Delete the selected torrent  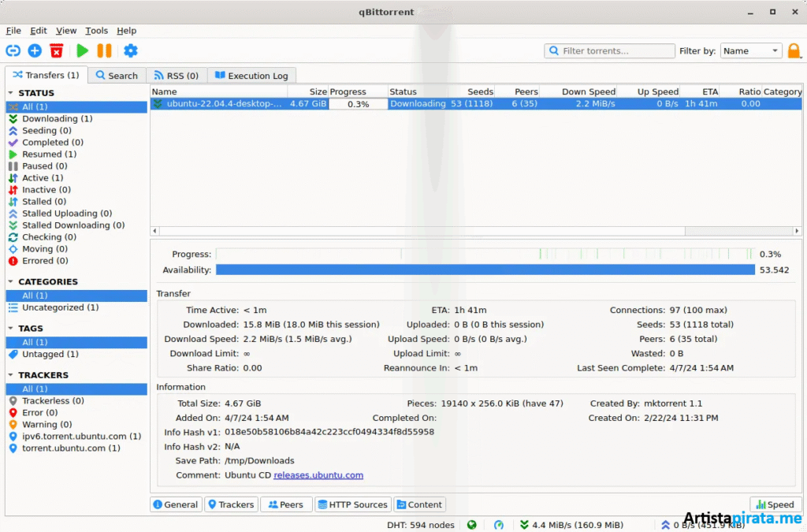55,50
